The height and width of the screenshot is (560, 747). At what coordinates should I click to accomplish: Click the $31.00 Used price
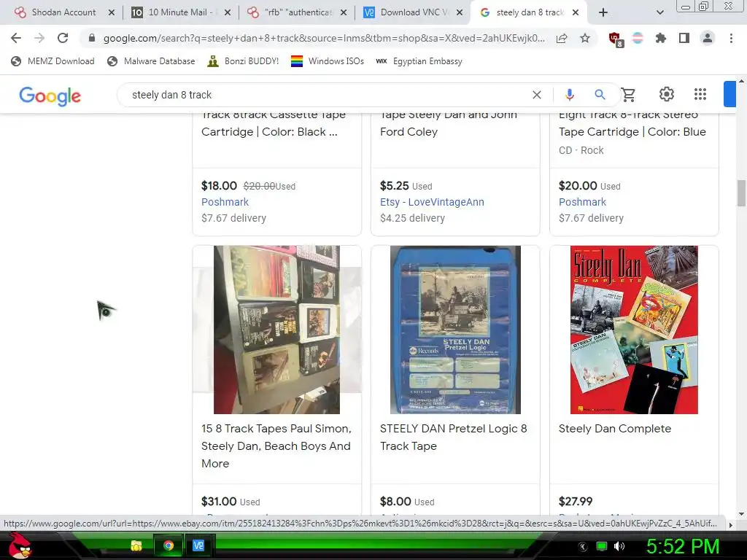pyautogui.click(x=231, y=502)
